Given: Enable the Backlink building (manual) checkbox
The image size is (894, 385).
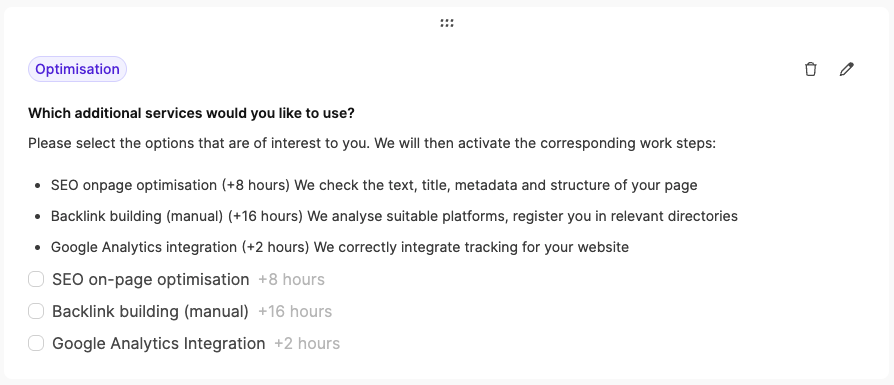Looking at the screenshot, I should 36,311.
